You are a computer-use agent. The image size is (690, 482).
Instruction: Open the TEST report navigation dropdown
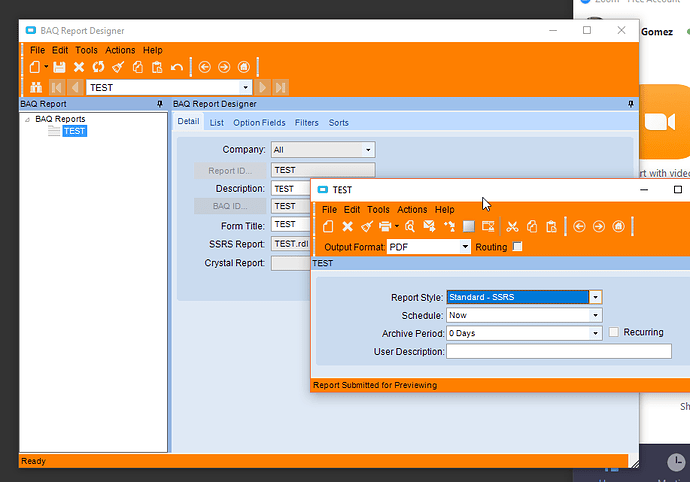pyautogui.click(x=246, y=88)
